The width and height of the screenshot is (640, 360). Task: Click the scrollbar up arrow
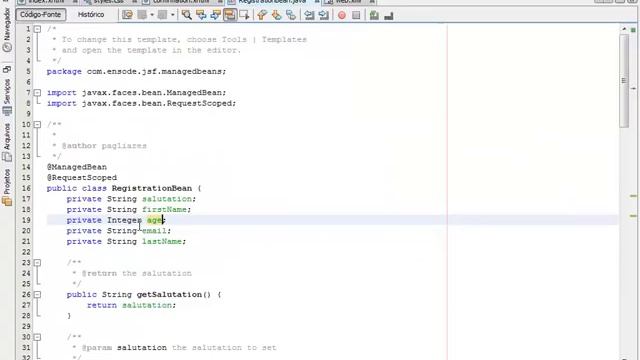pyautogui.click(x=624, y=29)
